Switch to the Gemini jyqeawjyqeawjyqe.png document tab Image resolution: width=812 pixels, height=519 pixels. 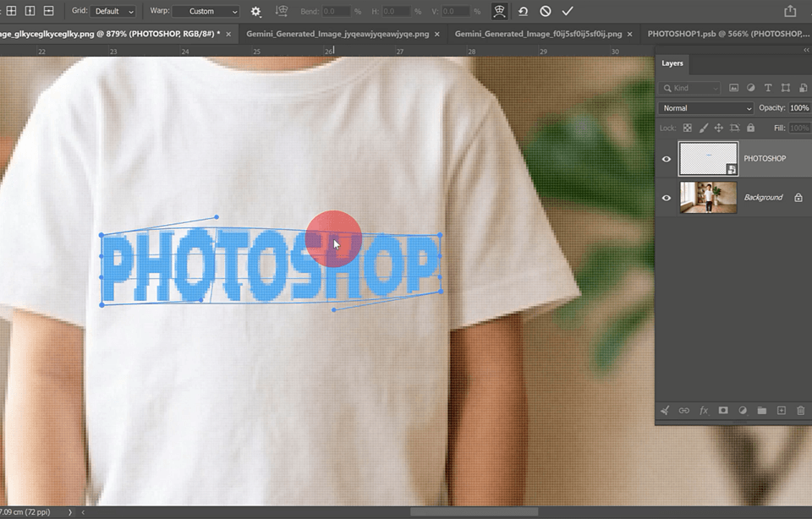point(337,34)
